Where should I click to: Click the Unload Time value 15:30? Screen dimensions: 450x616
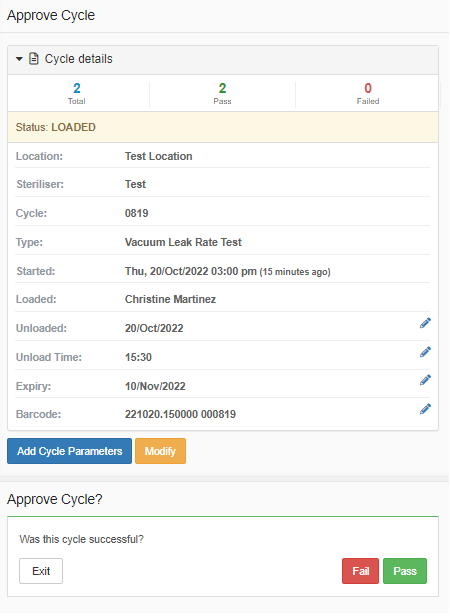coord(138,358)
